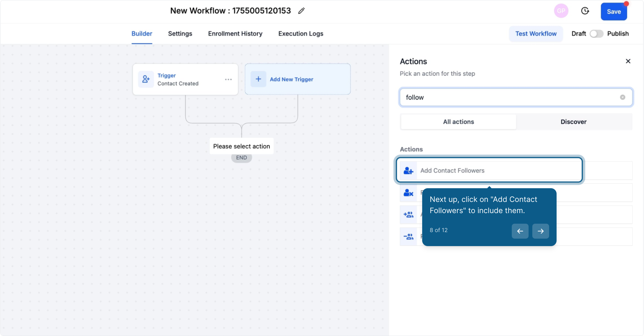The image size is (644, 336).
Task: Click the Add Contact Followers person-plus icon
Action: click(x=408, y=170)
